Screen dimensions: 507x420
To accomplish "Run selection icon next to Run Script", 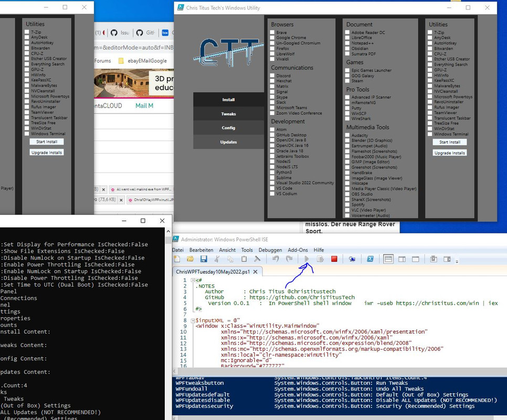I will [321, 259].
